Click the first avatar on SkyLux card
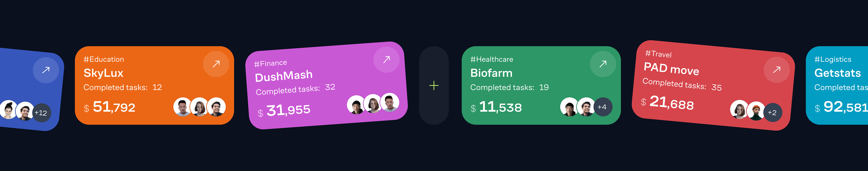 point(182,107)
